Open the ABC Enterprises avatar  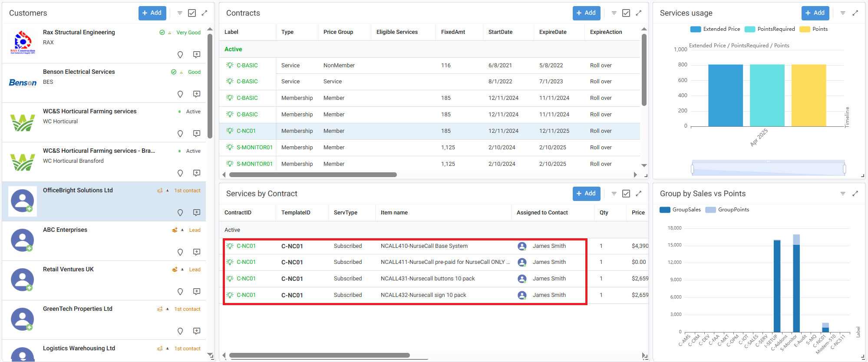click(x=23, y=240)
